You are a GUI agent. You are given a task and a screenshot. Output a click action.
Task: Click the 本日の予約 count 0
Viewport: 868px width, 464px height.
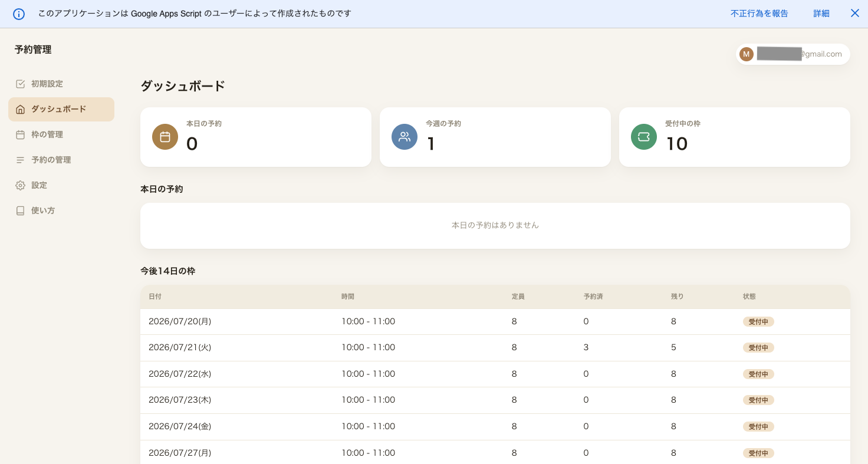(192, 144)
